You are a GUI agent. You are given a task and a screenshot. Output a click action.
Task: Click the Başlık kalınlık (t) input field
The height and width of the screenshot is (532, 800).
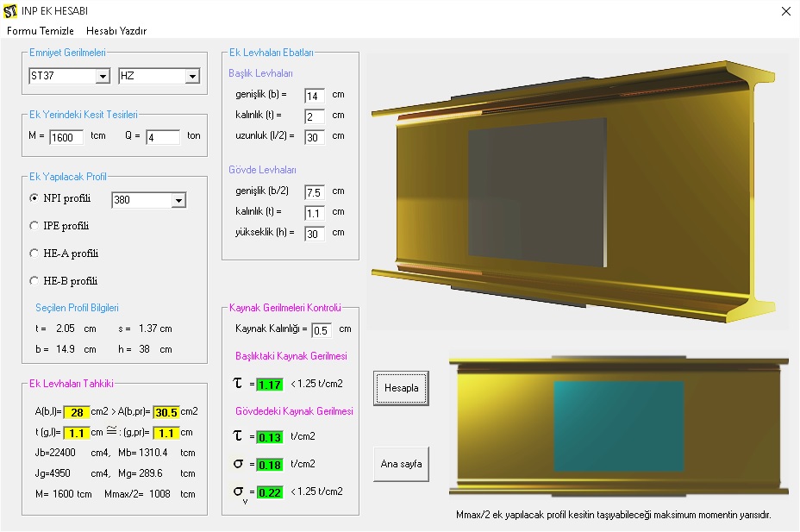coord(315,116)
